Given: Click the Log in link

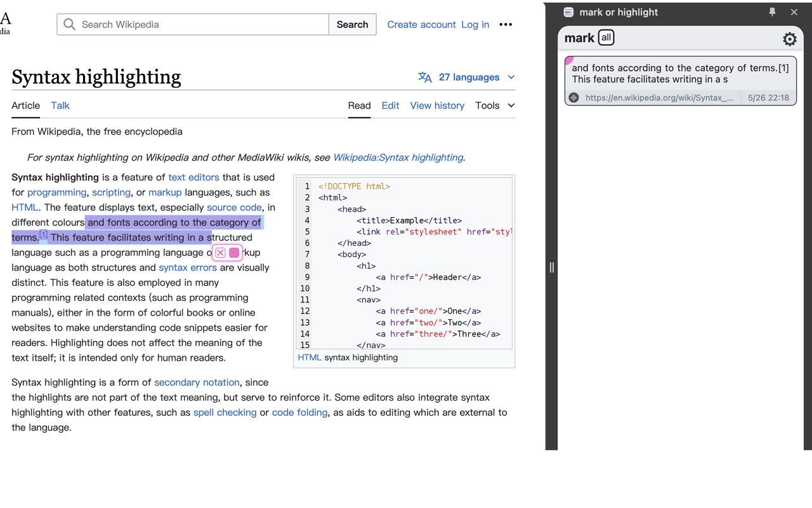Looking at the screenshot, I should click(475, 25).
